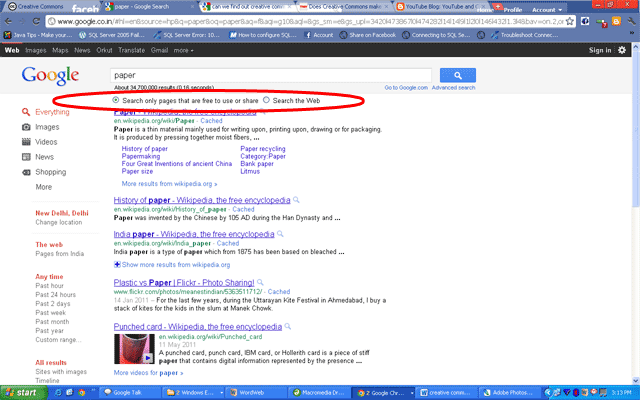640x400 pixels.
Task: Open the Chrome wrench menu
Action: coord(632,21)
